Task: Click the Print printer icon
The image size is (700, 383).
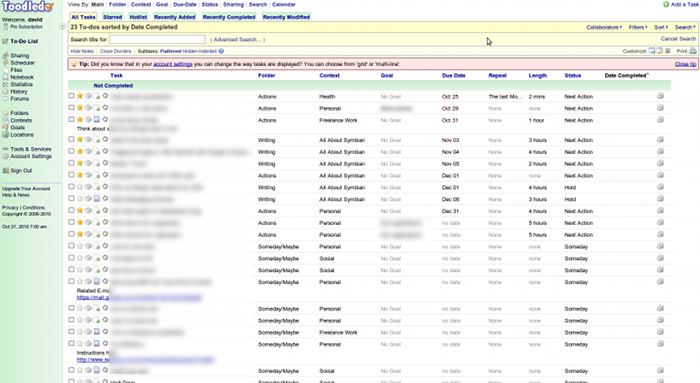Action: pyautogui.click(x=693, y=51)
